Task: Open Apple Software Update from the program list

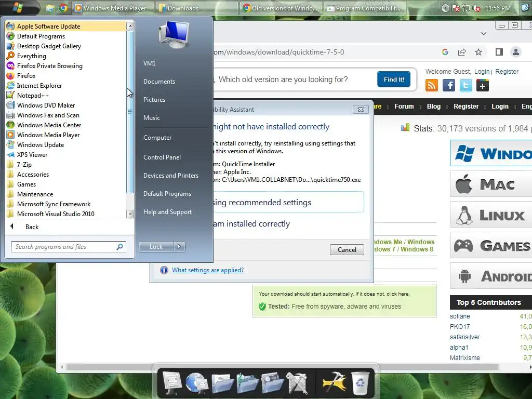Action: [x=65, y=26]
